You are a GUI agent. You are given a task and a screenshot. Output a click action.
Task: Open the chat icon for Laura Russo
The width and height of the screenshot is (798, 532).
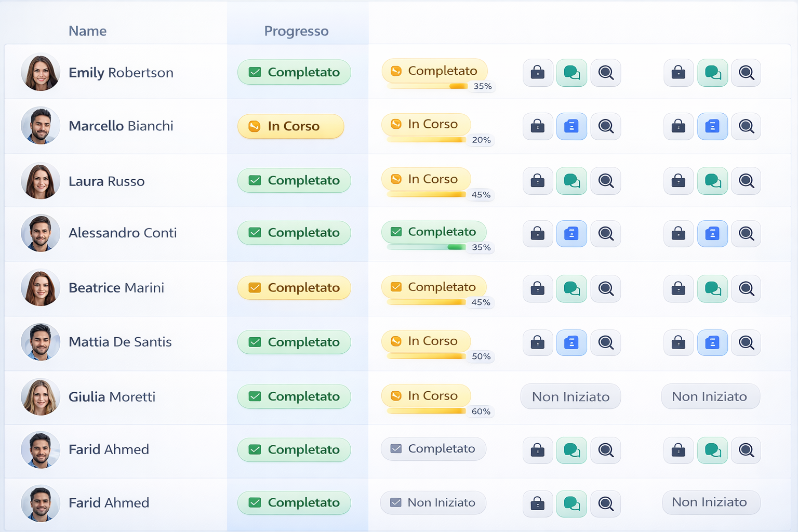tap(571, 181)
